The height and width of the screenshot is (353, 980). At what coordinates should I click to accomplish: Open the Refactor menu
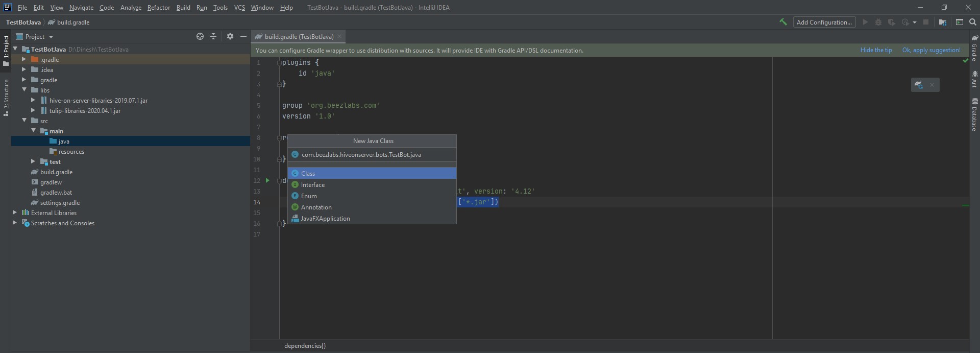159,8
